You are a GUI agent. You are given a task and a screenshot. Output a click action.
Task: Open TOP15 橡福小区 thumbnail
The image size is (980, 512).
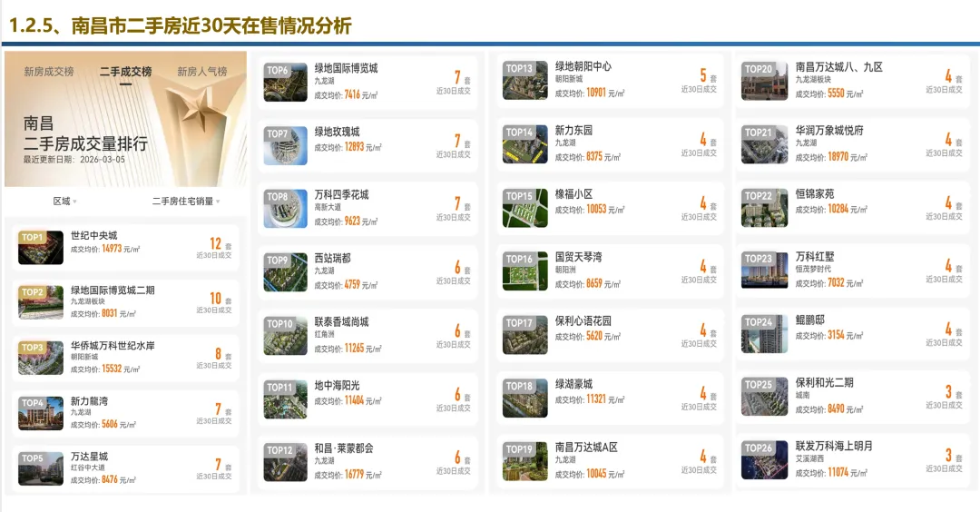point(525,208)
